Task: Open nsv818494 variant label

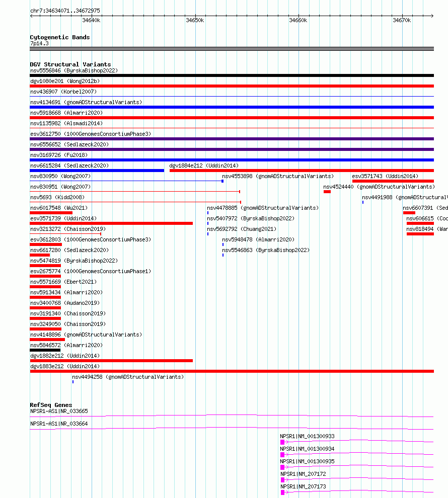Action: point(427,229)
